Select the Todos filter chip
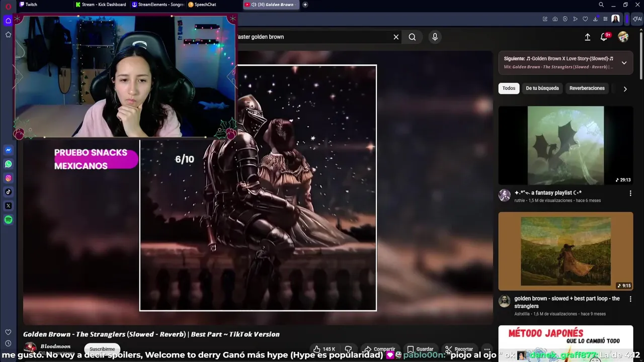 509,88
